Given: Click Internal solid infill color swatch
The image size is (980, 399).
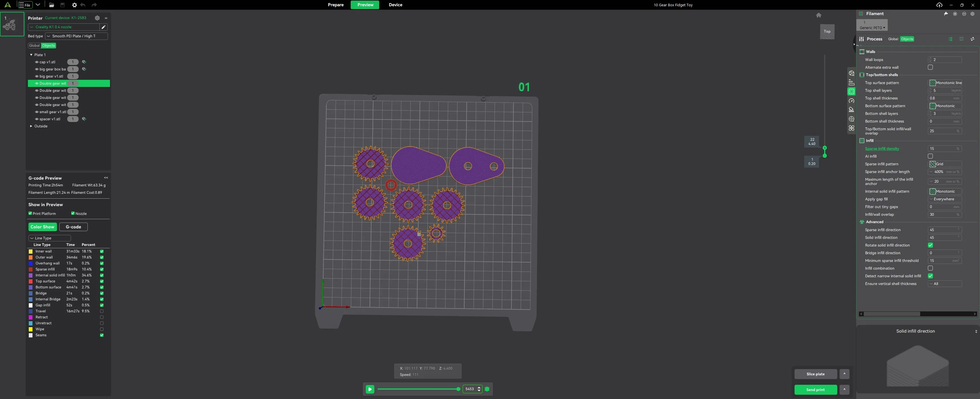Looking at the screenshot, I should tap(30, 275).
